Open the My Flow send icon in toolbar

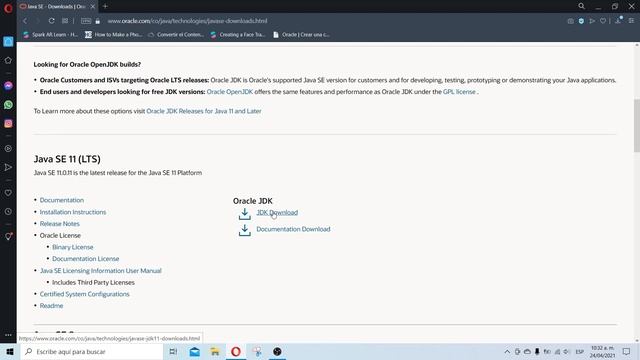tap(592, 21)
